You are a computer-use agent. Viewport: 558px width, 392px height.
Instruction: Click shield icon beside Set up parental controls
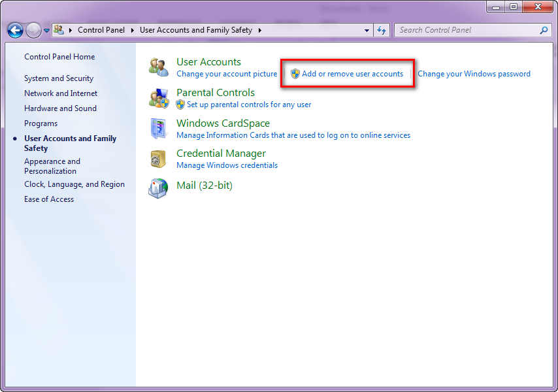point(180,105)
